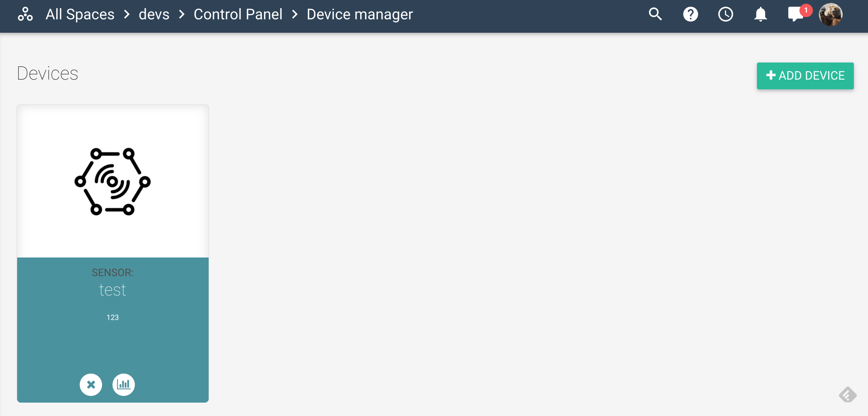Open the search magnifier icon
The height and width of the screenshot is (416, 868).
click(x=655, y=15)
